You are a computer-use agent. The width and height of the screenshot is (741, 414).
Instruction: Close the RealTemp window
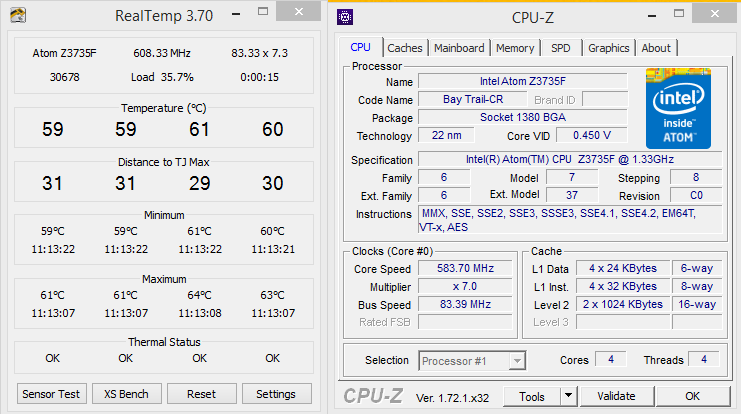[299, 11]
